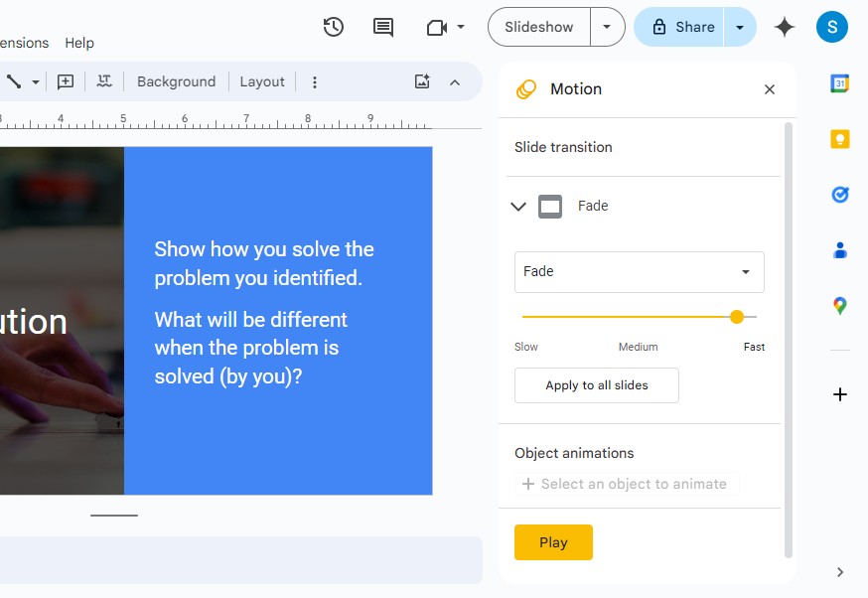The image size is (868, 598).
Task: Hide the menus with the caret
Action: [x=455, y=82]
